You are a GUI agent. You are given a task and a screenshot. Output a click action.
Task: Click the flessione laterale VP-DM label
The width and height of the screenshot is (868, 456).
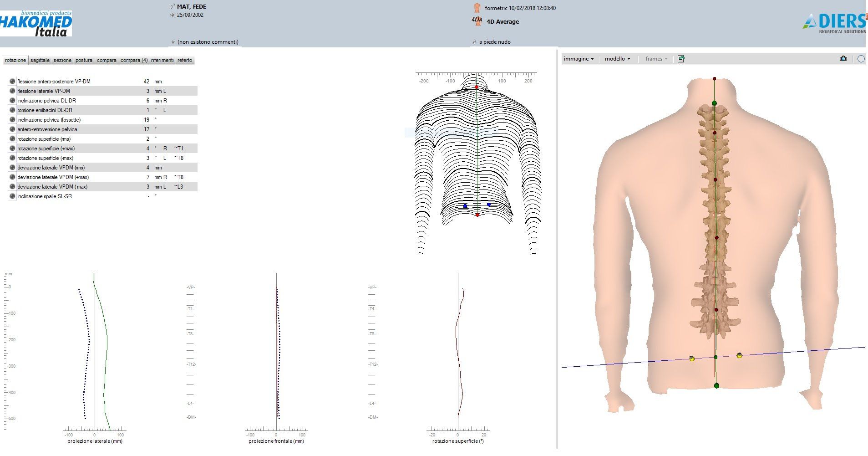(x=44, y=91)
